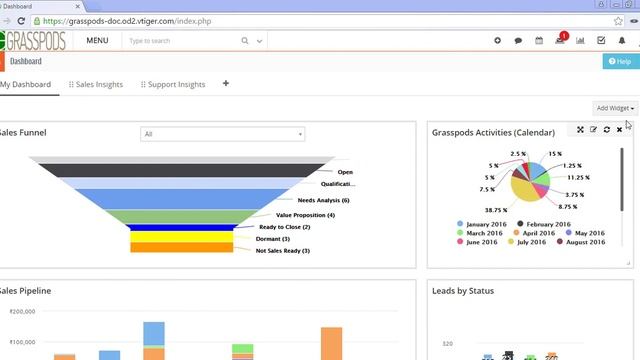Click the orange Not Sales Ready segment
Viewport: 640px width, 360px height.
[182, 247]
